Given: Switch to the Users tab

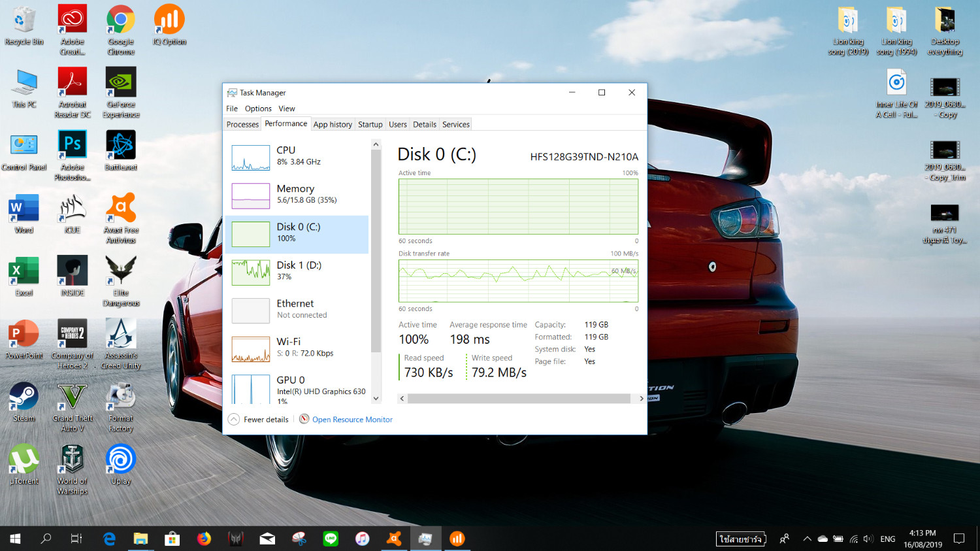Looking at the screenshot, I should click(398, 124).
